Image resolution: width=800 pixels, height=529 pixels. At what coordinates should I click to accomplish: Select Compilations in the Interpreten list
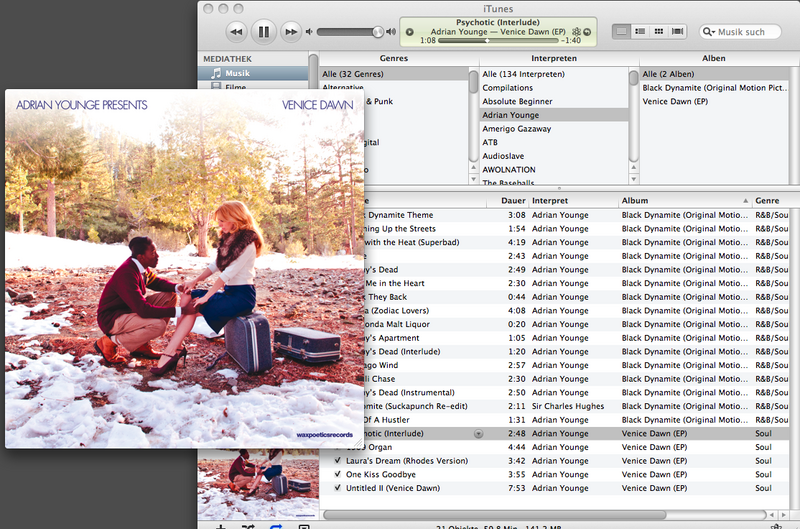tap(554, 88)
